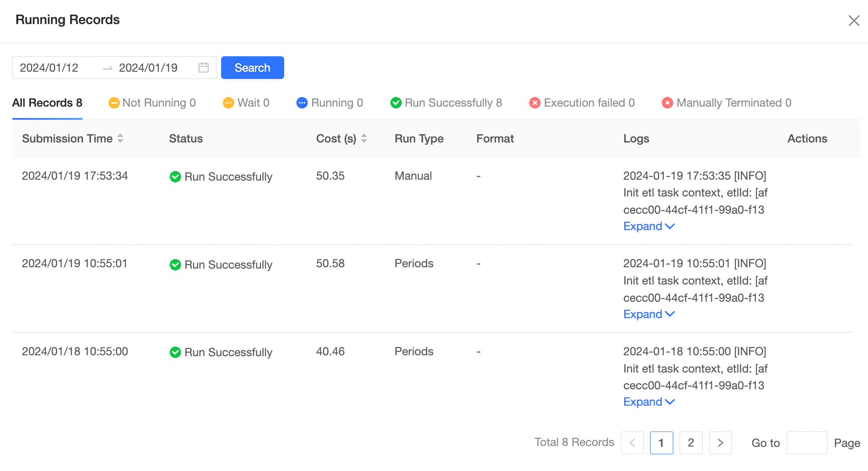Click the previous page arrow
868x471 pixels.
(x=632, y=443)
